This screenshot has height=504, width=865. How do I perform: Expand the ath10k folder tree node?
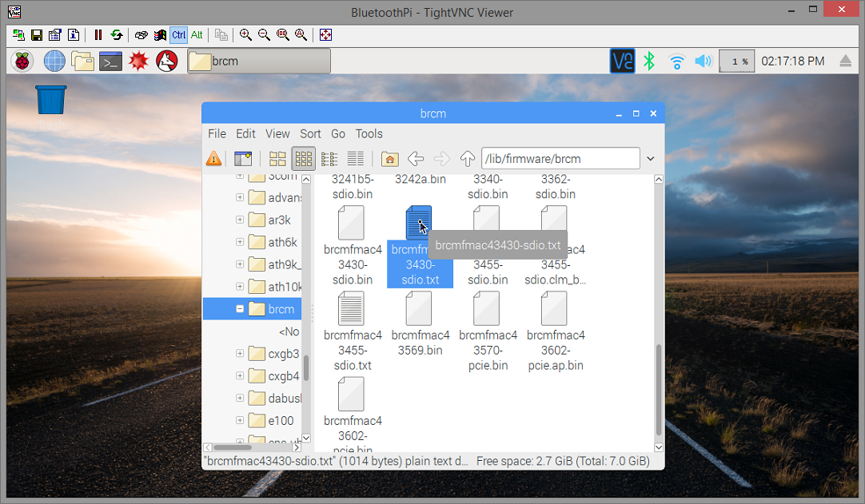click(240, 286)
